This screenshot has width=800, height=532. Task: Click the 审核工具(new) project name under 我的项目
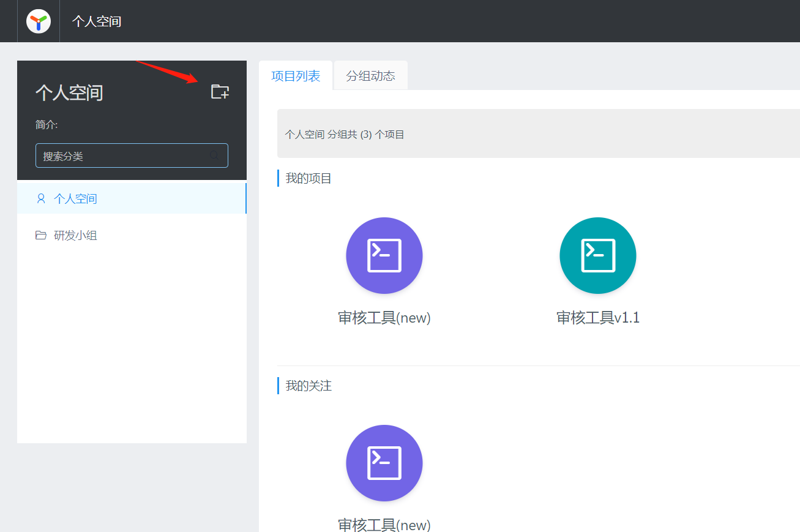[384, 317]
